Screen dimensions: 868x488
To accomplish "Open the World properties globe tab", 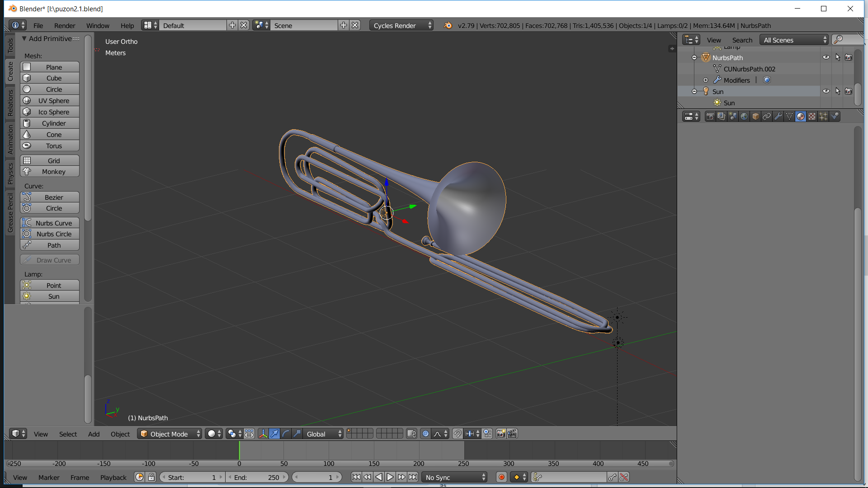I will [744, 117].
